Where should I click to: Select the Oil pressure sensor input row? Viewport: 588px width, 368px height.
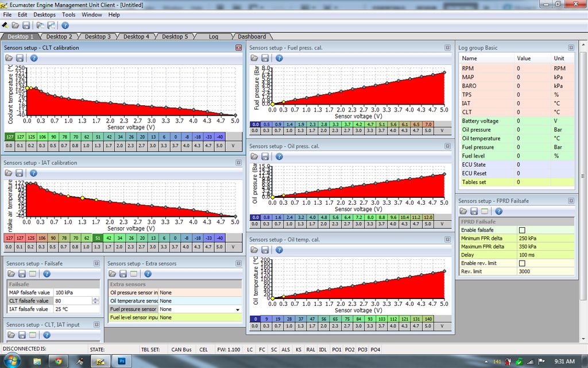click(x=175, y=293)
